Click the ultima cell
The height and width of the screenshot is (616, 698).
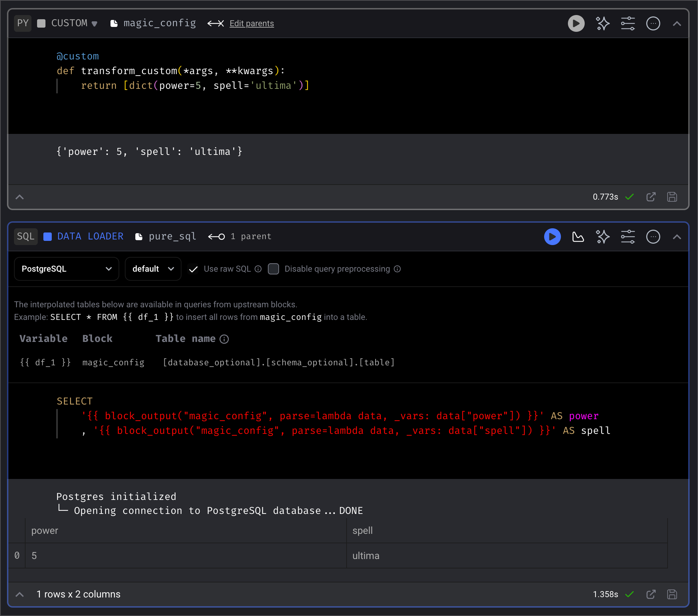coord(507,556)
